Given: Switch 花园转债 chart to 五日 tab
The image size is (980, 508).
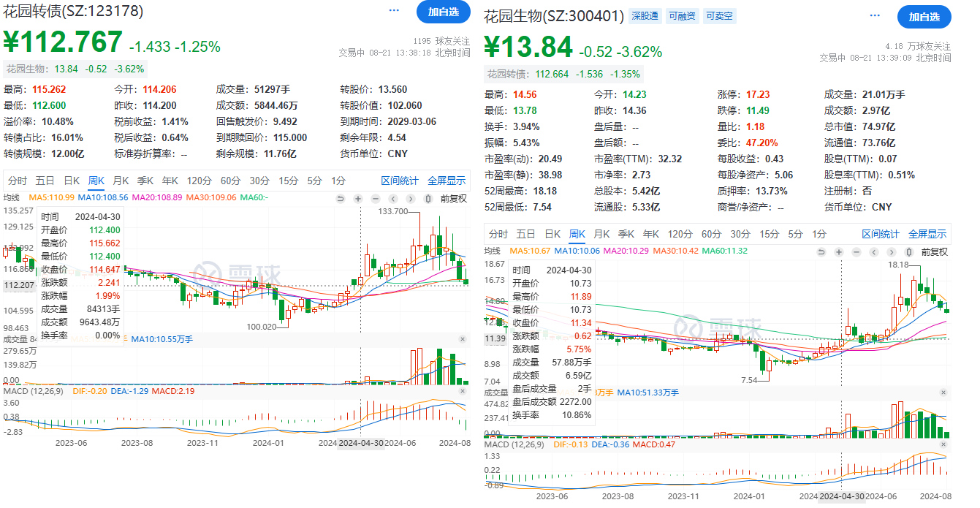Looking at the screenshot, I should (45, 181).
